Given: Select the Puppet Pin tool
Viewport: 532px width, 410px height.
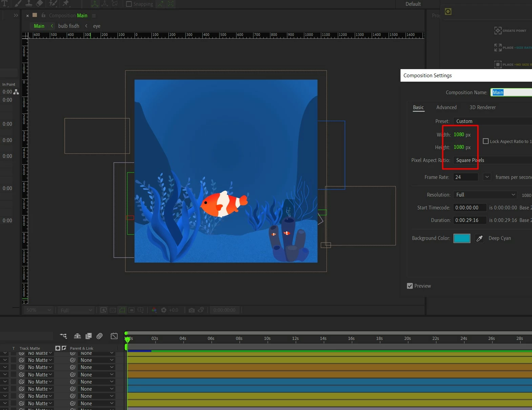Looking at the screenshot, I should pyautogui.click(x=66, y=3).
